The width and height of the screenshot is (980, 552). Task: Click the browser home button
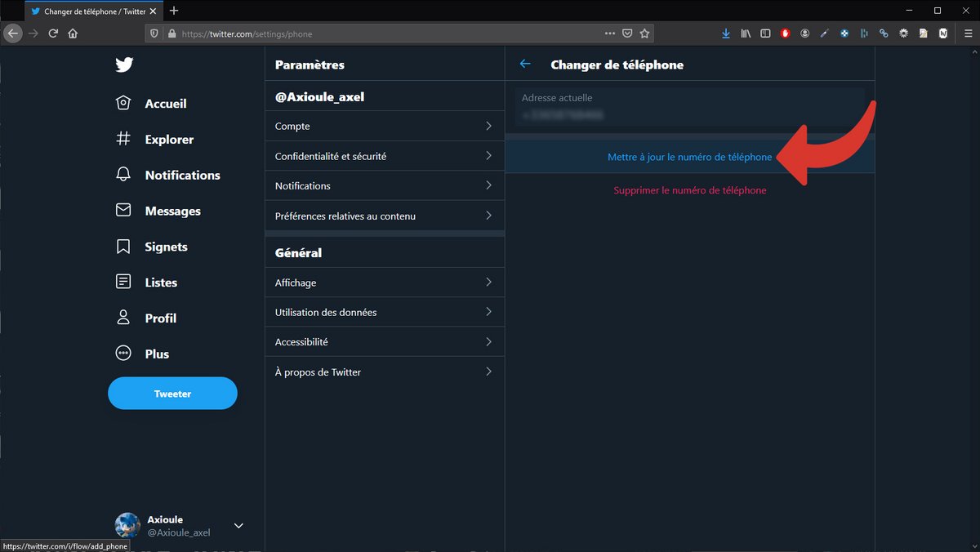tap(73, 33)
